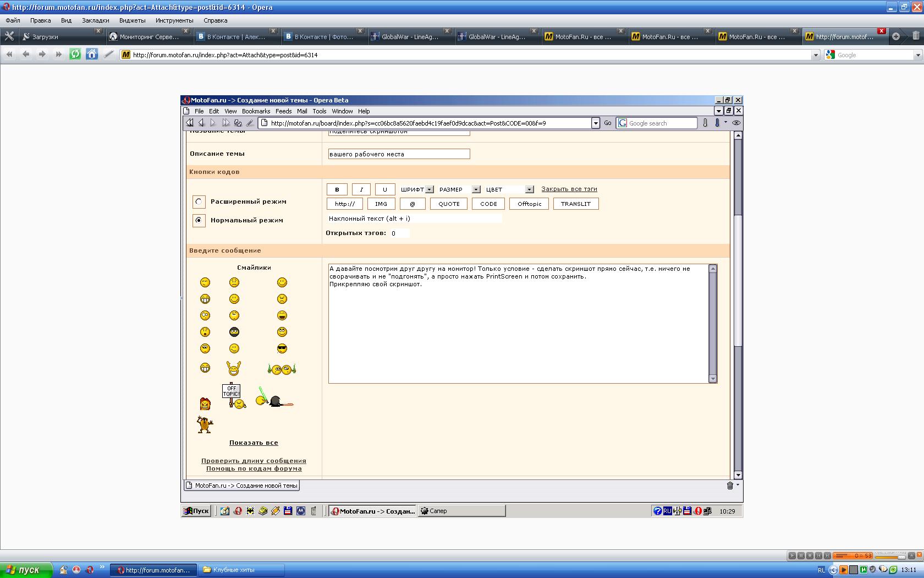Click the Wand pencil icon in the toolbar

tap(109, 54)
